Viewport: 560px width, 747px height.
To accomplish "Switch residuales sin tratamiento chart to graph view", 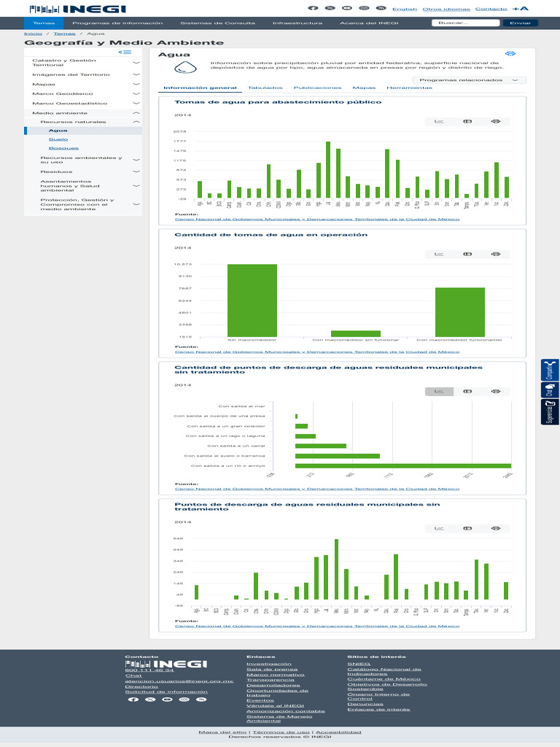I will [x=439, y=391].
